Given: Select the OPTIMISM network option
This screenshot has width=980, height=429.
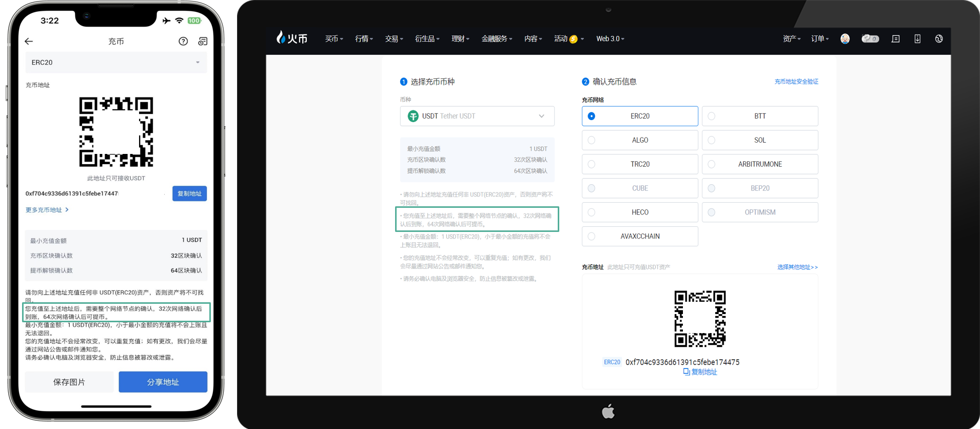Looking at the screenshot, I should 760,212.
